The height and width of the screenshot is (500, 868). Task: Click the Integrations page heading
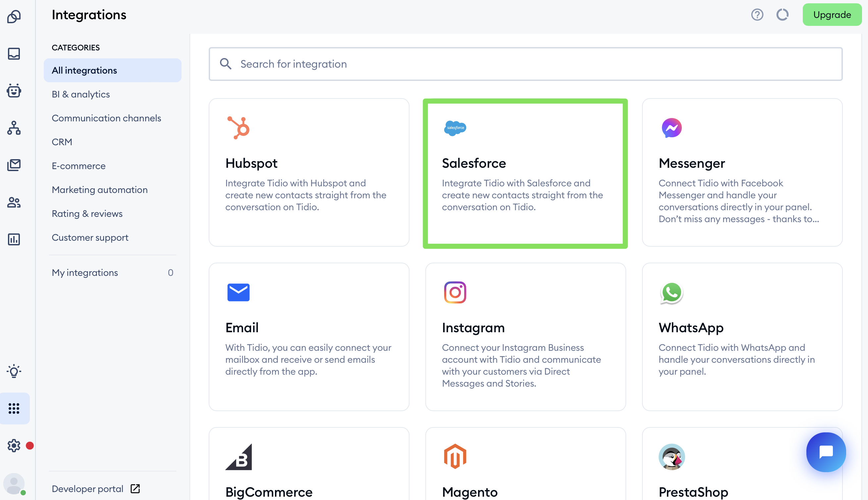tap(89, 15)
